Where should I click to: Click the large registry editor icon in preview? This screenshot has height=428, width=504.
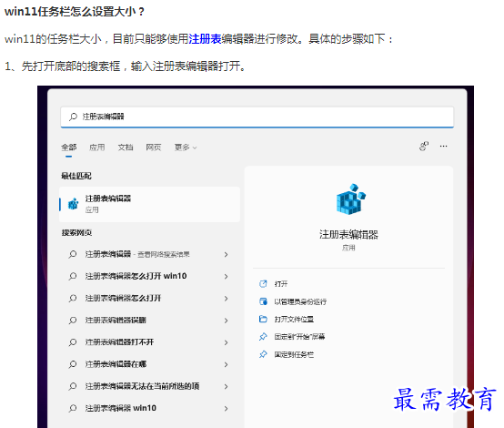point(350,199)
